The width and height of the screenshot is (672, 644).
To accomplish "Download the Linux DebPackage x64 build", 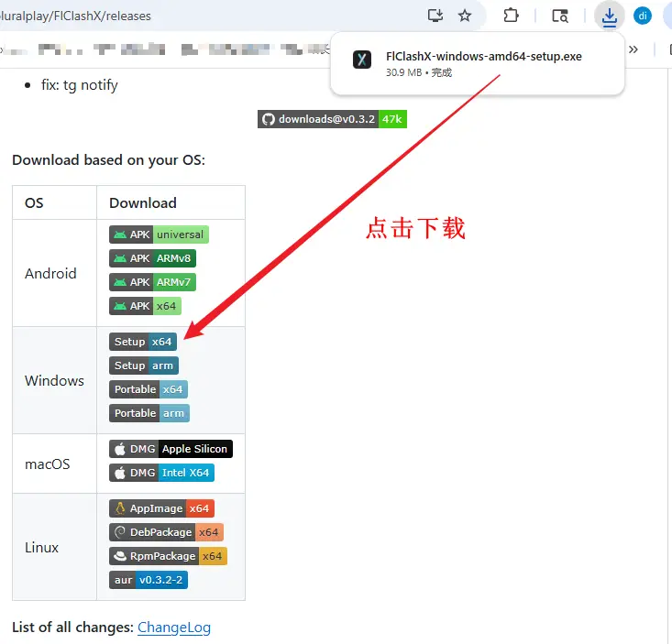I will point(166,532).
